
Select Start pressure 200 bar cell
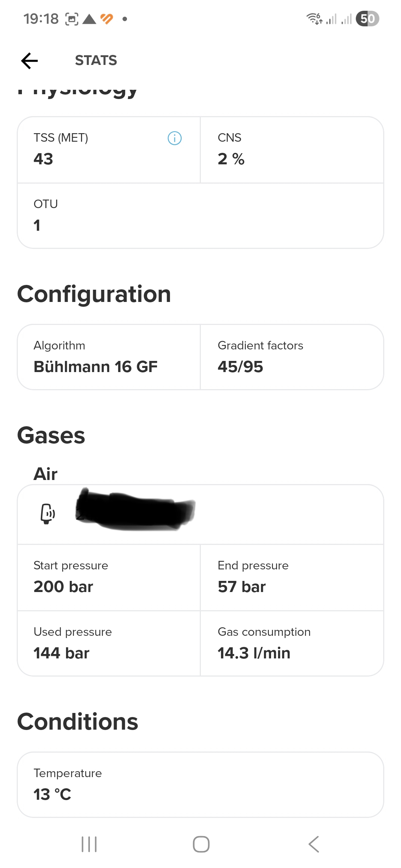(109, 578)
